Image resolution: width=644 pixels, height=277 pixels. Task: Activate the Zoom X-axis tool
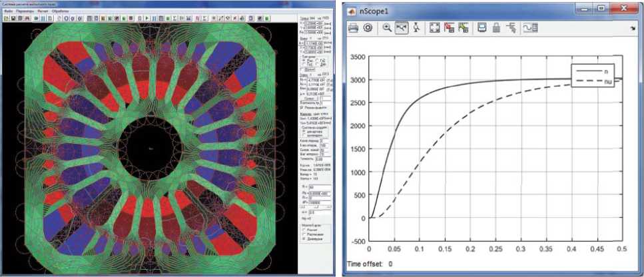(401, 28)
